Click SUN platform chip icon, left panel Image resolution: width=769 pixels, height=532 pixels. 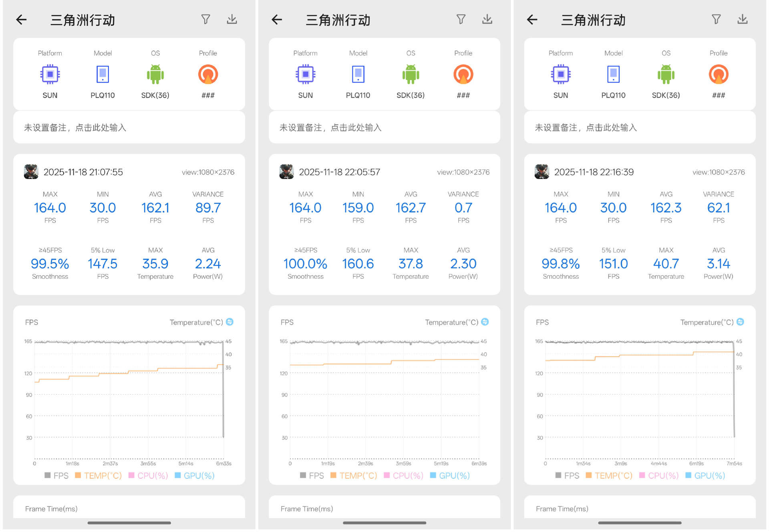50,74
